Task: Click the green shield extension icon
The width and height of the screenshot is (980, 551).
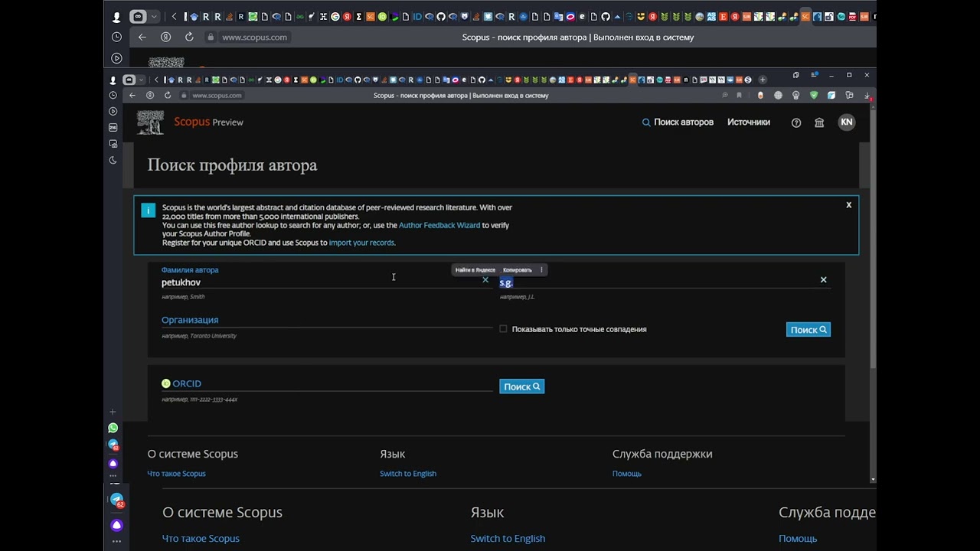Action: click(814, 96)
